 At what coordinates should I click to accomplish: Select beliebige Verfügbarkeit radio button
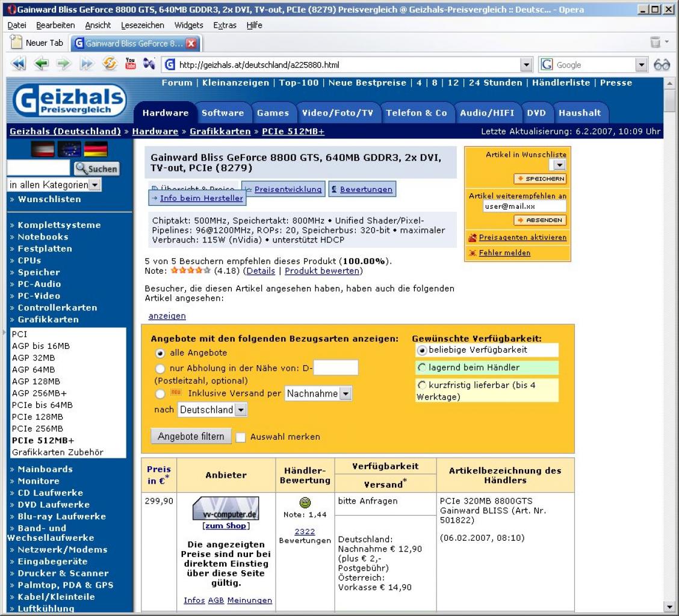(x=422, y=350)
